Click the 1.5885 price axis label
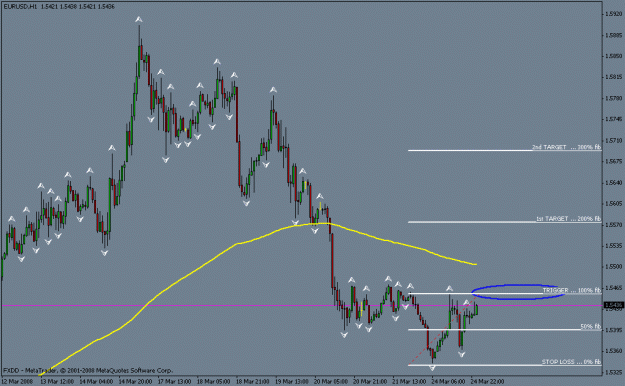The image size is (625, 386). point(613,35)
